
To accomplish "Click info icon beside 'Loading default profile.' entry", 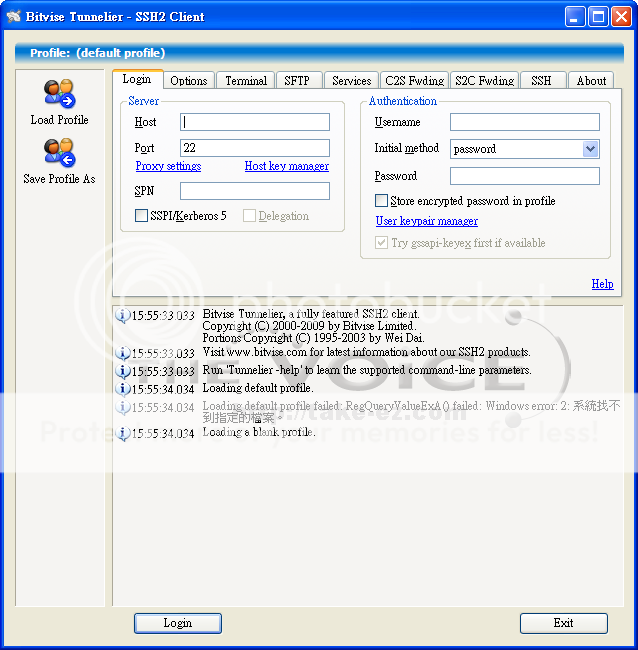I will click(x=122, y=389).
